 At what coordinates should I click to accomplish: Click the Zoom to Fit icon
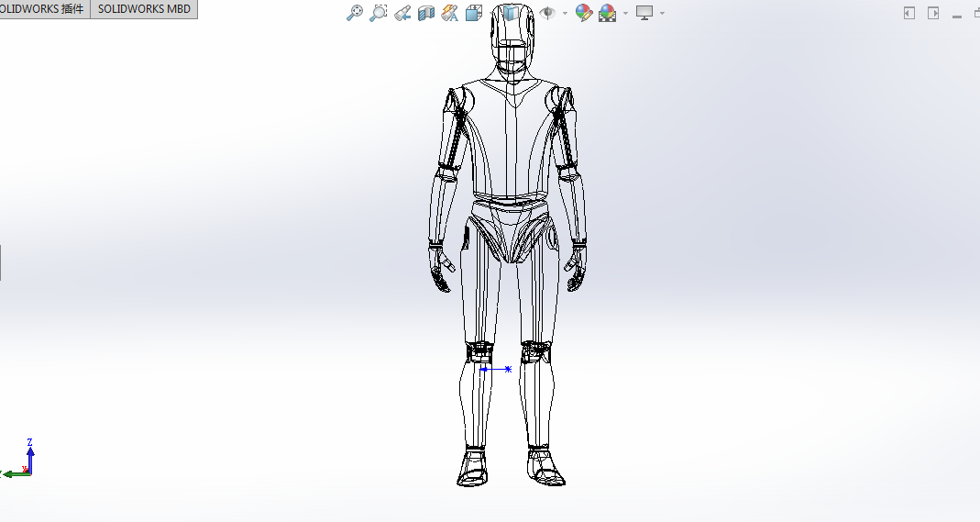[355, 13]
